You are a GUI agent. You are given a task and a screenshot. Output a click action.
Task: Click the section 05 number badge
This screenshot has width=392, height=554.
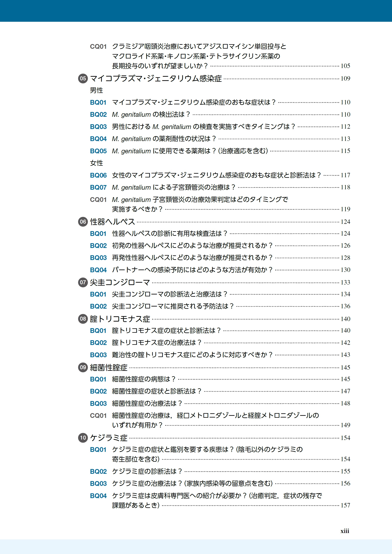tap(83, 79)
